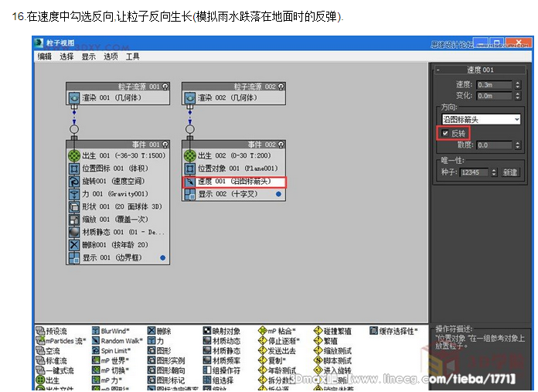Click the 粒子流源 001 output connector circle
The width and height of the screenshot is (538, 392).
coord(74,129)
